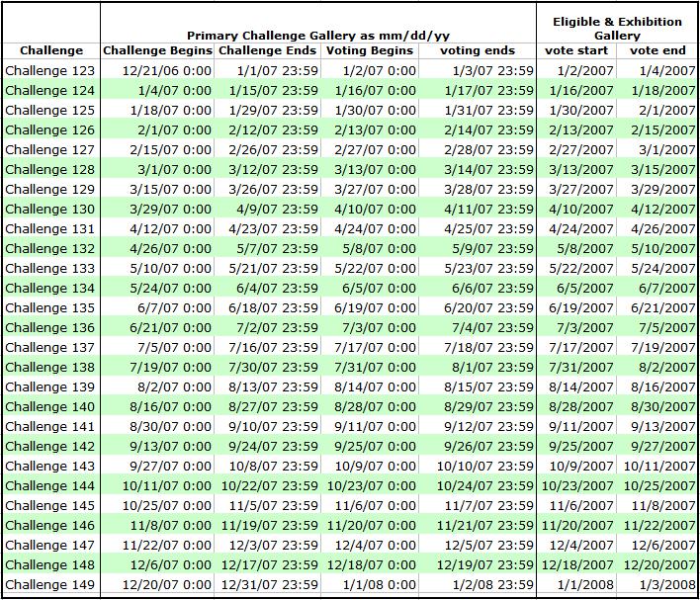This screenshot has height=600, width=700.
Task: Click the '5/8/2007' vote start cell
Action: [x=585, y=249]
